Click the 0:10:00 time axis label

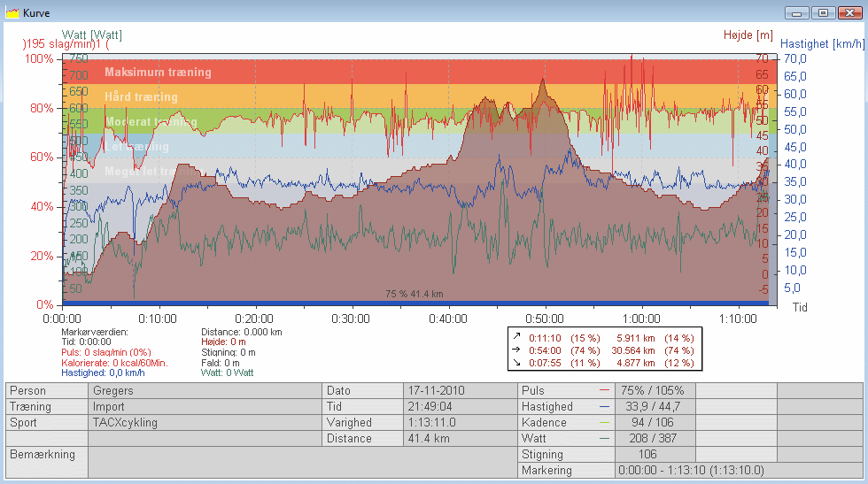click(x=158, y=319)
